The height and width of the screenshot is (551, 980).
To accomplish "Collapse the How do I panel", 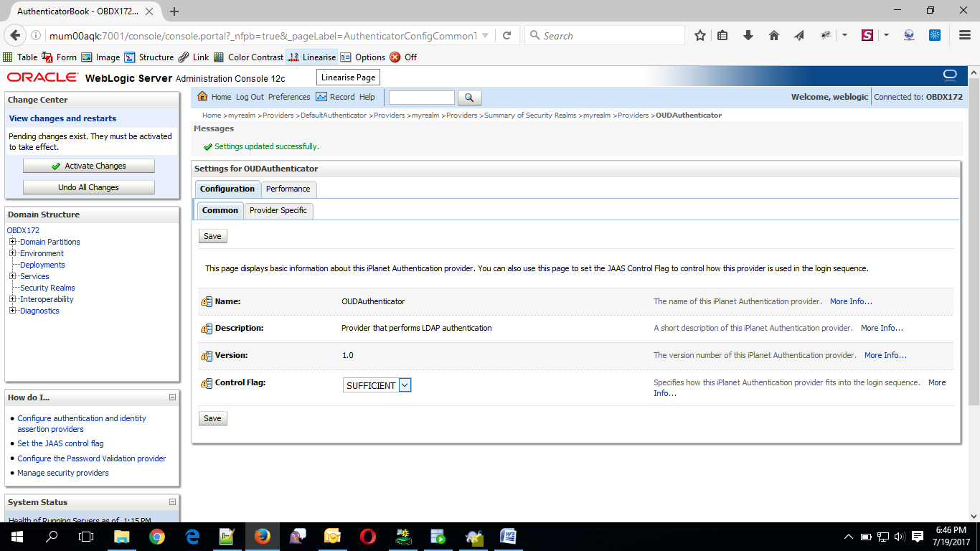I will coord(172,397).
